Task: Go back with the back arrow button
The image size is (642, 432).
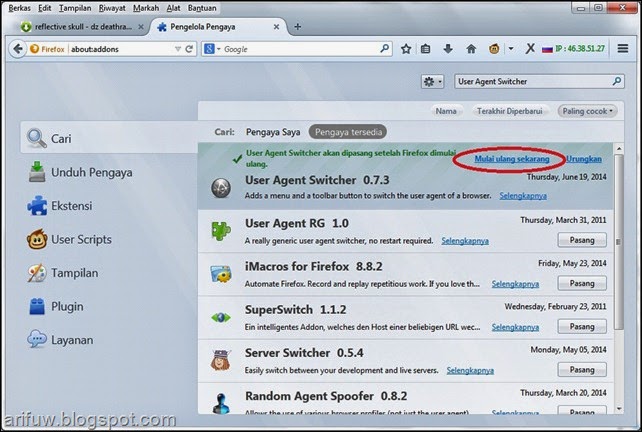Action: [x=18, y=49]
